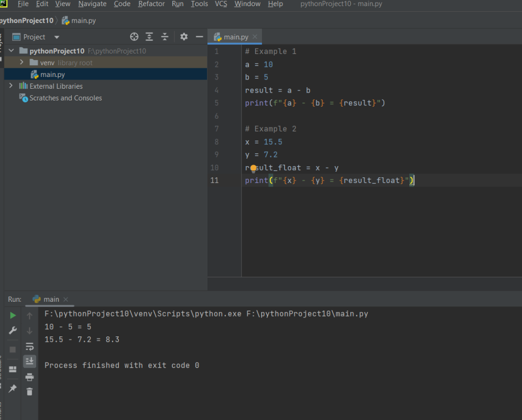The width and height of the screenshot is (522, 420).
Task: Collapse the pythonProject10 root folder
Action: coord(11,51)
